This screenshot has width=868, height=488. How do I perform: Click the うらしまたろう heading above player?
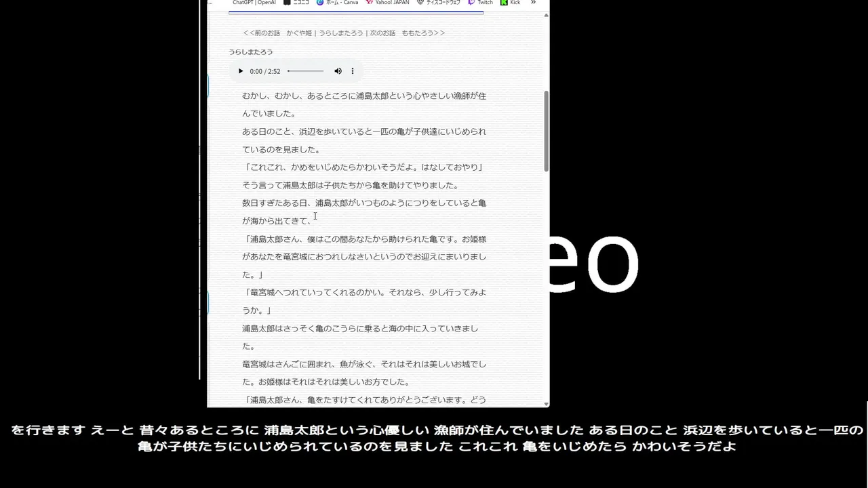click(x=251, y=52)
